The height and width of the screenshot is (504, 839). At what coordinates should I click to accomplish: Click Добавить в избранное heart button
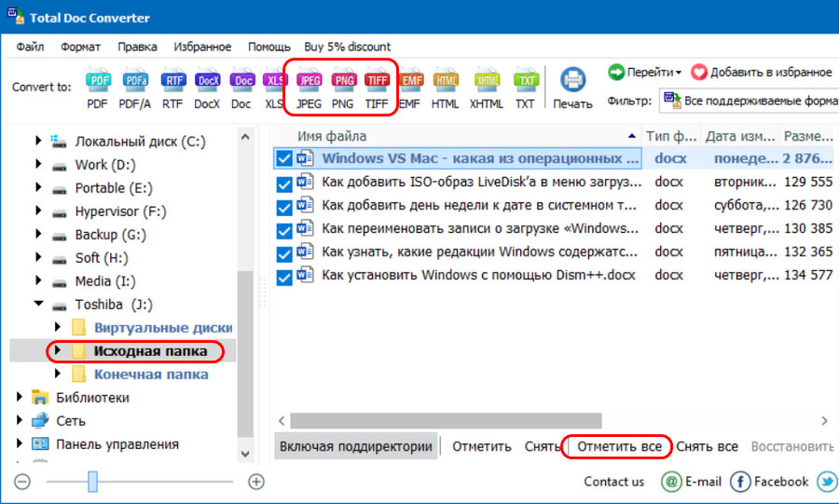pyautogui.click(x=761, y=72)
